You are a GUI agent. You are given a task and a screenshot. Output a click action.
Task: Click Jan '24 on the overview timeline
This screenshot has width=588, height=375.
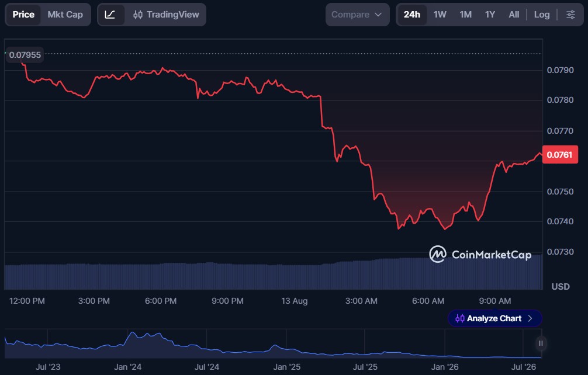(127, 367)
